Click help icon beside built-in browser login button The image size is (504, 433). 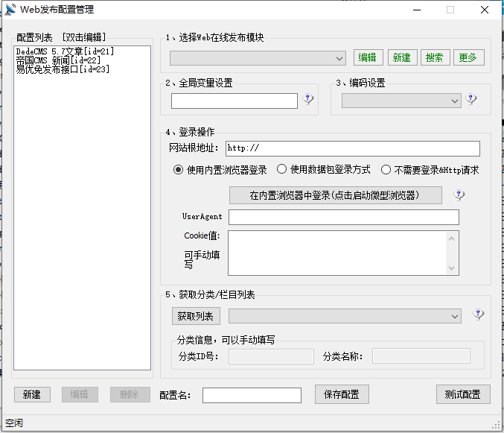coord(459,195)
